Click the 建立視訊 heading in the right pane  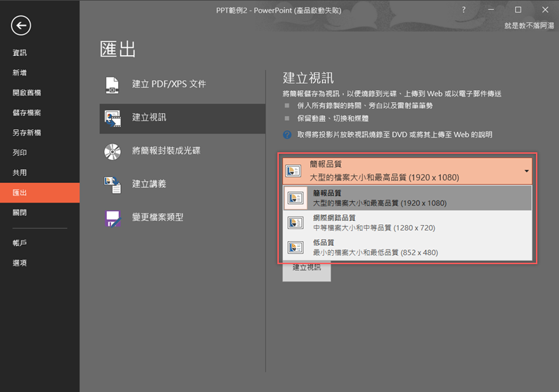pos(308,78)
